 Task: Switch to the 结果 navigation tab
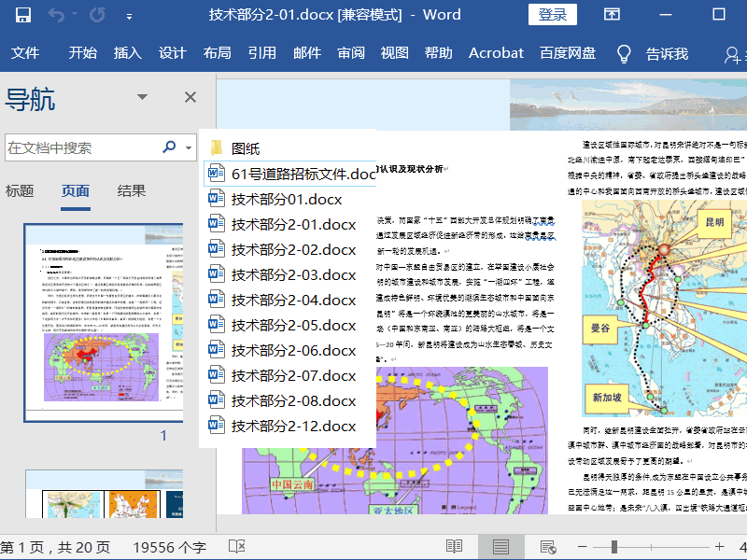(132, 190)
